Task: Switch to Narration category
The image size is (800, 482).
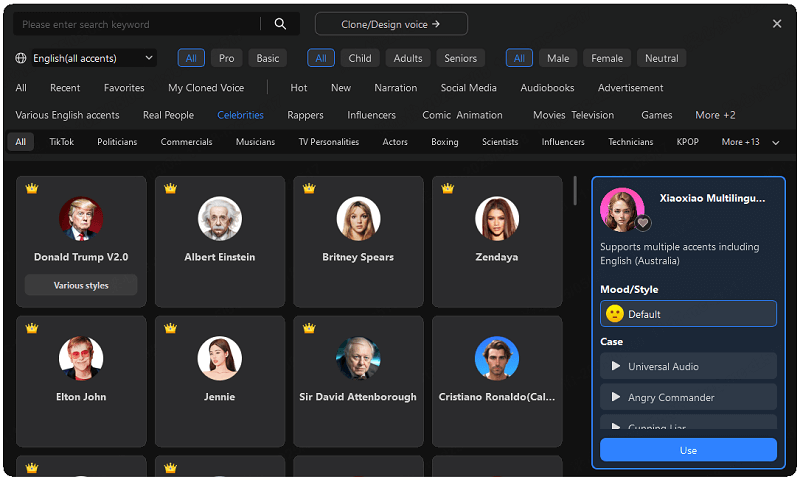Action: (395, 88)
